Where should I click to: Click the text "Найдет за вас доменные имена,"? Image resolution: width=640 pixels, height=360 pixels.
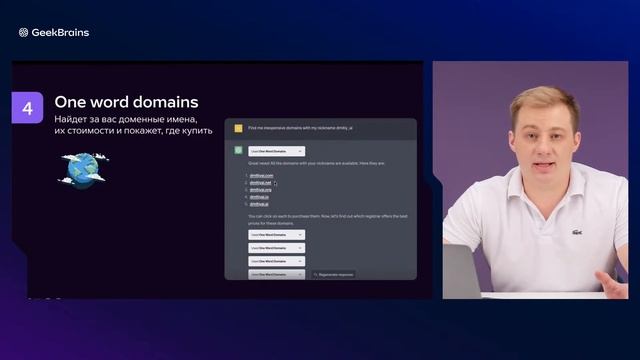click(126, 120)
